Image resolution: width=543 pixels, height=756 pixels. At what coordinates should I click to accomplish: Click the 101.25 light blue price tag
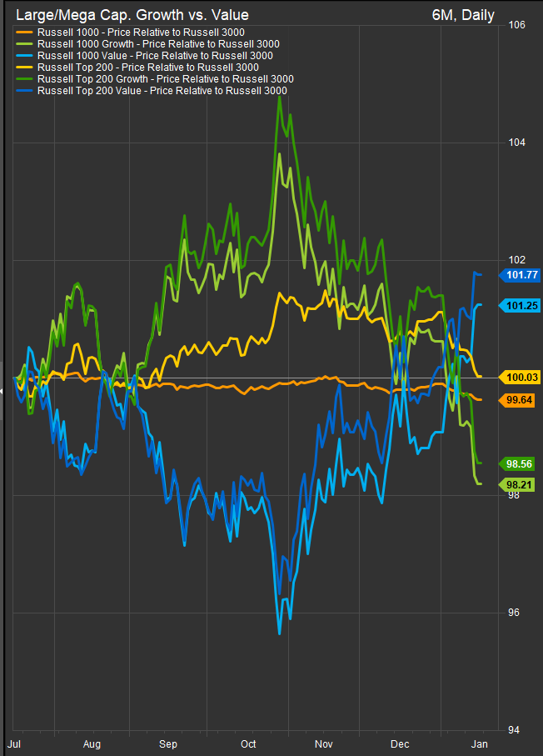tap(519, 306)
